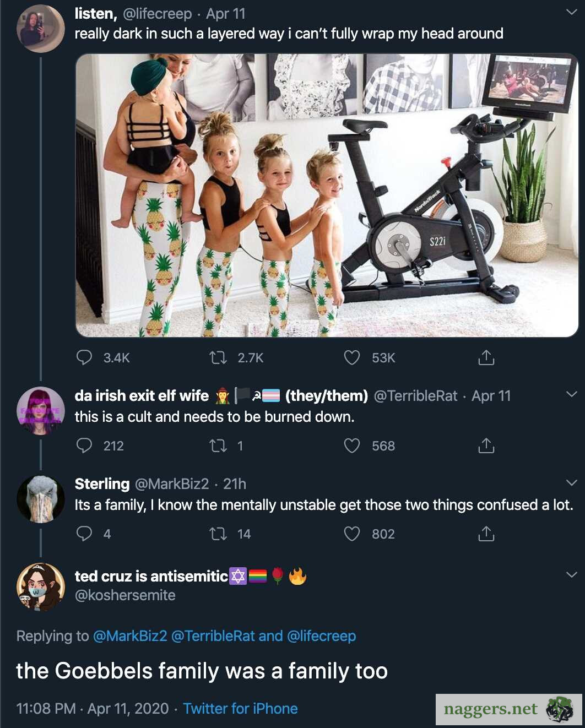The image size is (585, 728).
Task: Reply to the lifecreep tweet
Action: coord(84,357)
